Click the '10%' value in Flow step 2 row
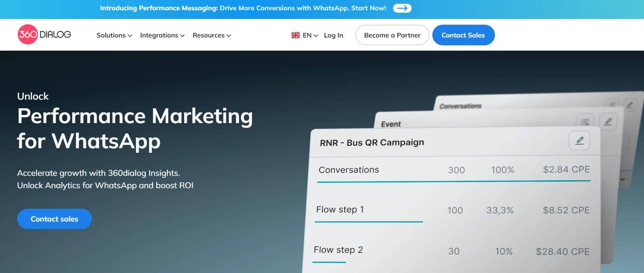 (504, 252)
